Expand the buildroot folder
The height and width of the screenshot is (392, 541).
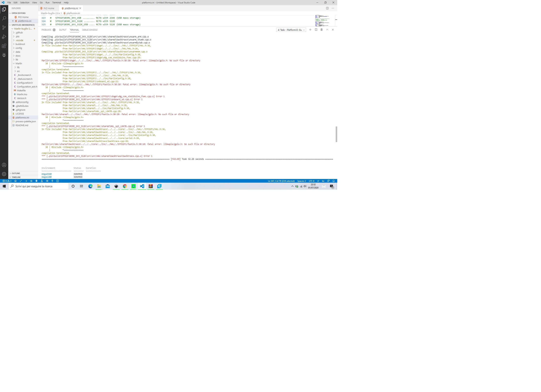coord(20,44)
